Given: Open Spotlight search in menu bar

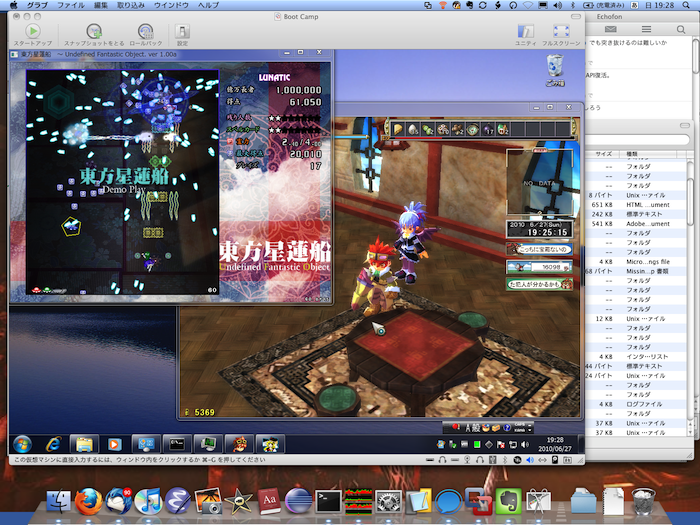Looking at the screenshot, I should pyautogui.click(x=686, y=5).
